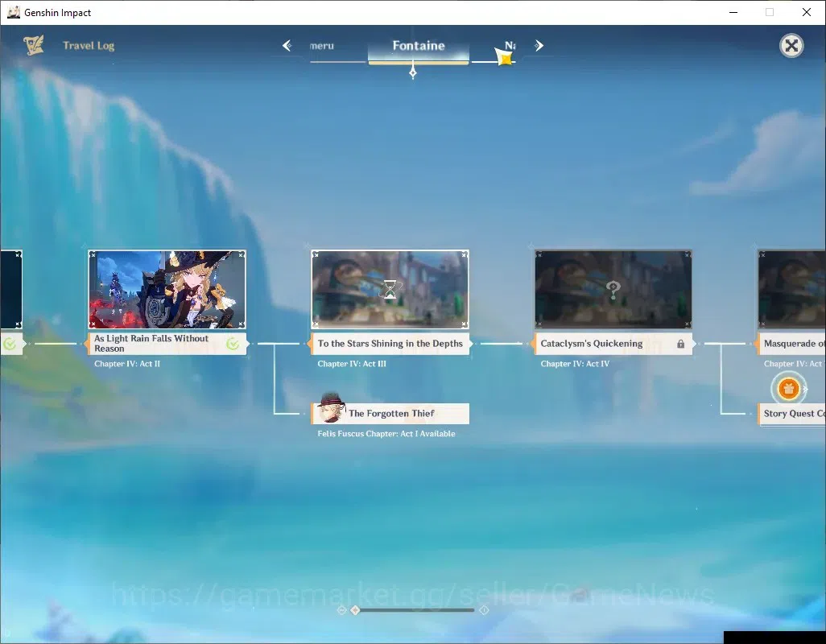Select the To the Stars Shining in the Depths label
The height and width of the screenshot is (644, 826).
pyautogui.click(x=390, y=343)
